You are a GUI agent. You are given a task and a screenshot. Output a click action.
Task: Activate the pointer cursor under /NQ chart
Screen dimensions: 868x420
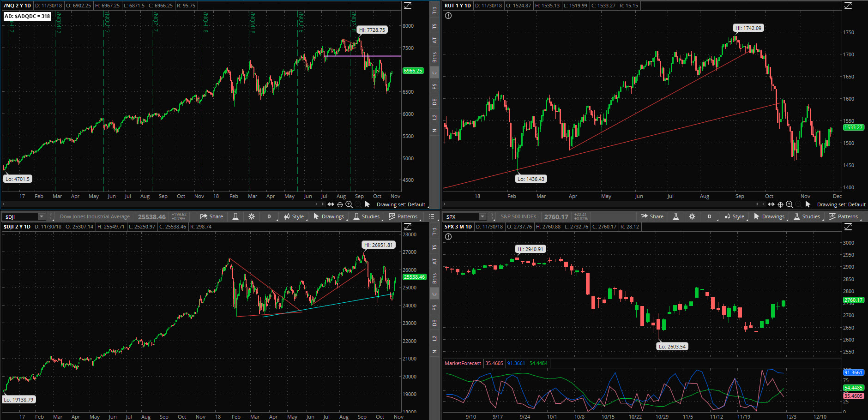pyautogui.click(x=368, y=204)
